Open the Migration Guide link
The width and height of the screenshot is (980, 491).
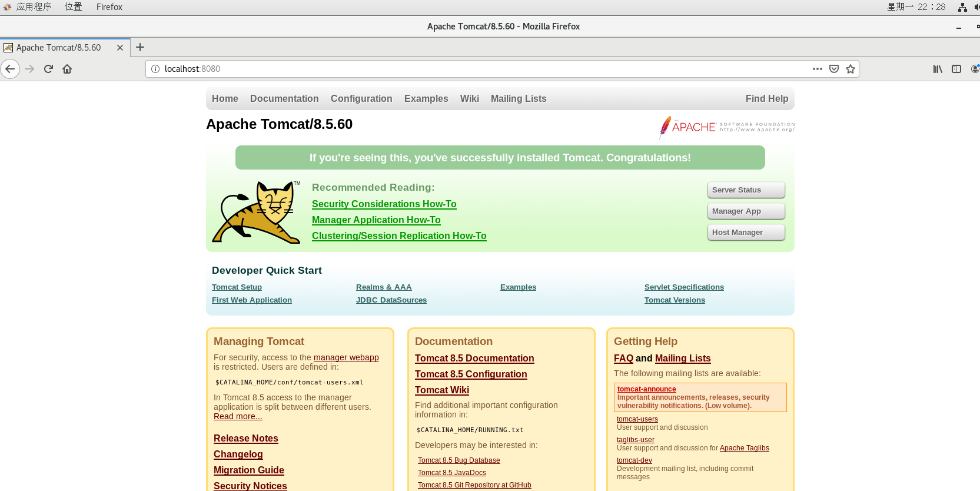tap(249, 470)
